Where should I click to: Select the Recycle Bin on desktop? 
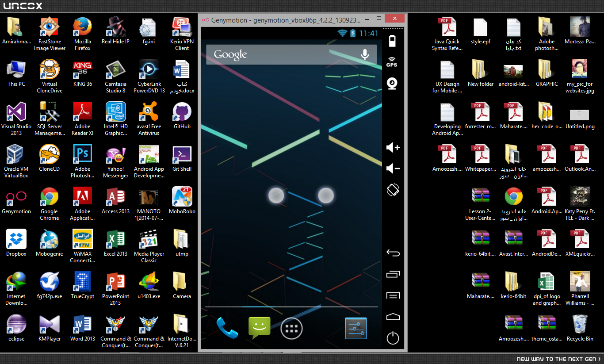click(580, 329)
